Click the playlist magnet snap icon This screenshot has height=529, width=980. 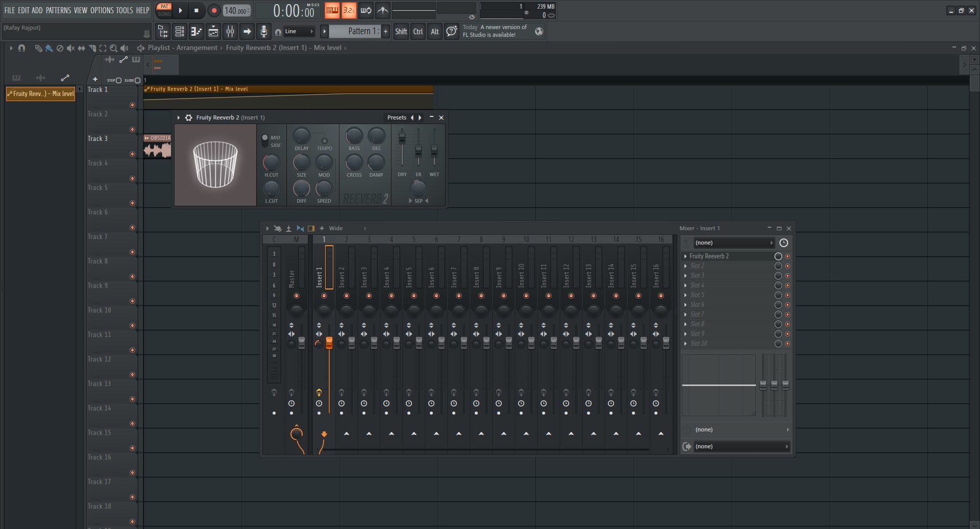pyautogui.click(x=21, y=48)
